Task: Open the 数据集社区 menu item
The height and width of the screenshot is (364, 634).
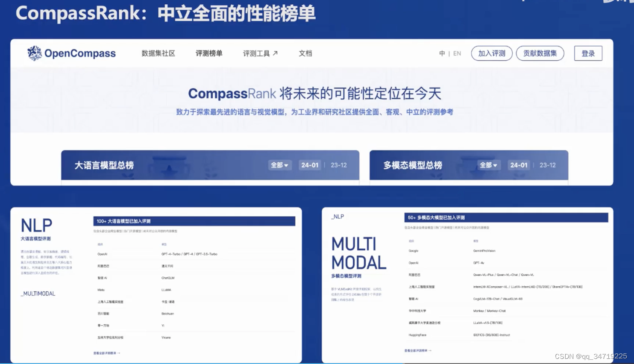Action: point(158,53)
